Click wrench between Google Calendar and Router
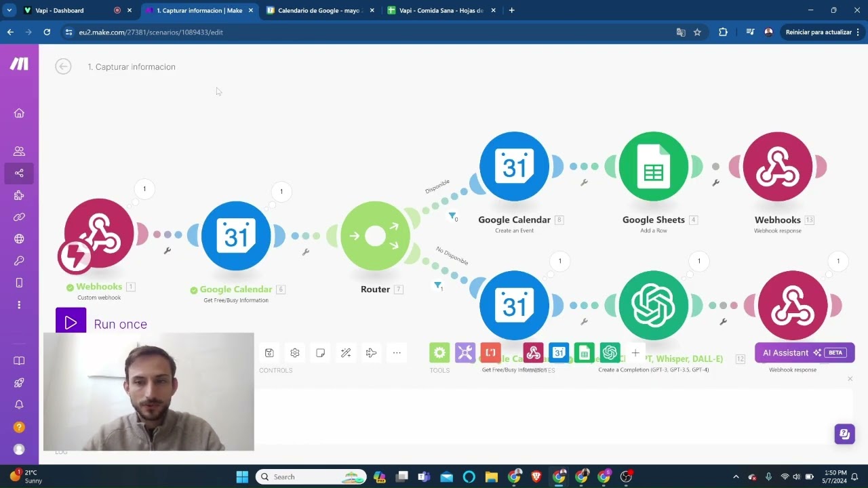The width and height of the screenshot is (868, 488). pyautogui.click(x=306, y=251)
